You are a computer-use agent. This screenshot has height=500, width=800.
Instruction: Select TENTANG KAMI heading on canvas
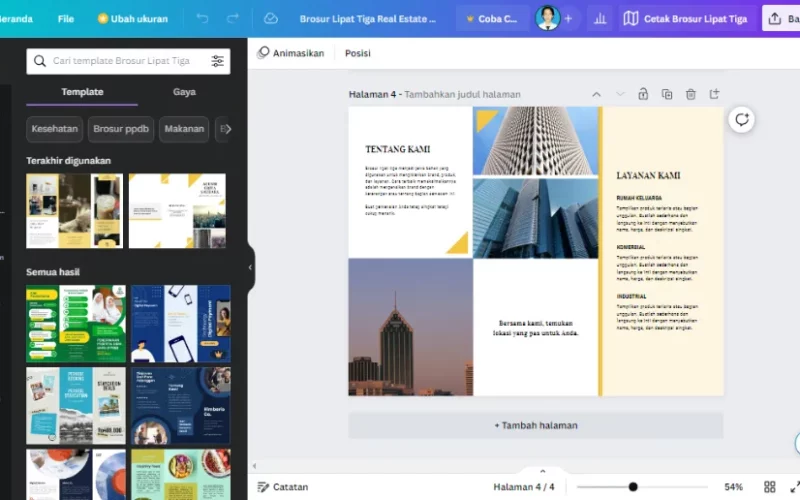pos(397,149)
